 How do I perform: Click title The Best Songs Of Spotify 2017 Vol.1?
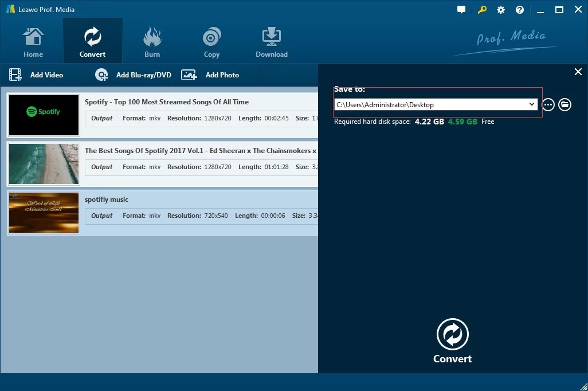(200, 151)
